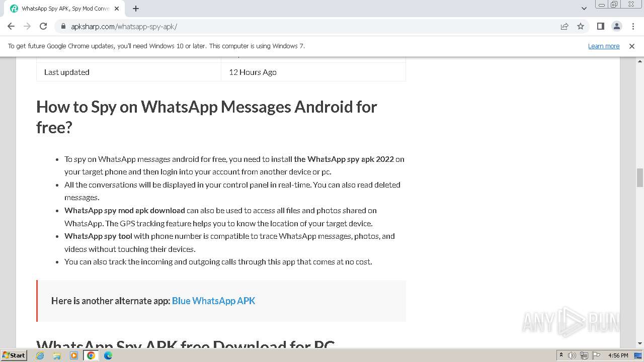Go back to the previous page
The height and width of the screenshot is (362, 644).
click(x=11, y=26)
